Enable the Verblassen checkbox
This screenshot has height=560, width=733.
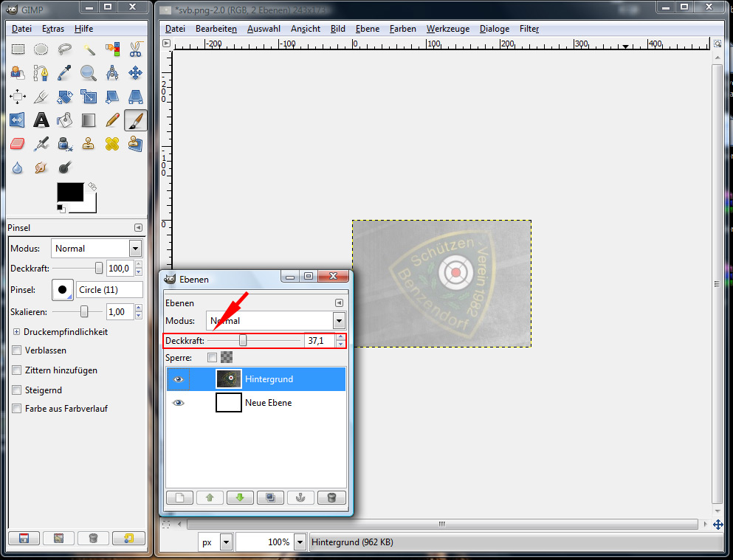tap(17, 350)
